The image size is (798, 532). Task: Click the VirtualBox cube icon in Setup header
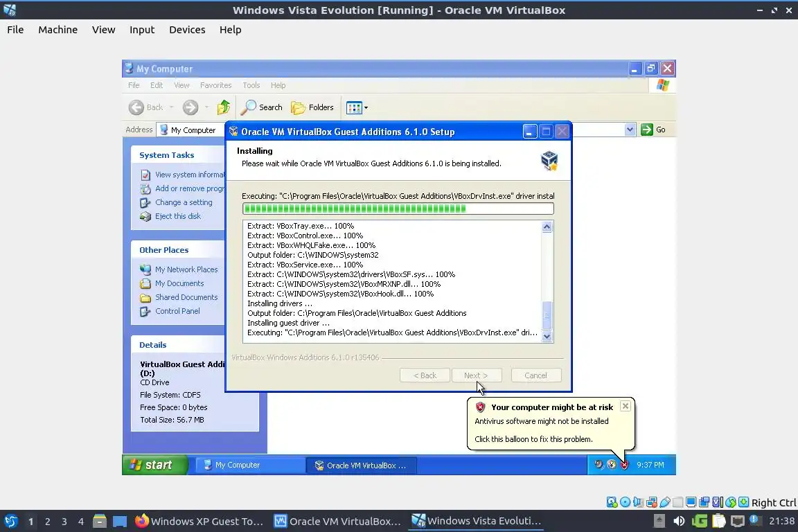click(x=549, y=161)
